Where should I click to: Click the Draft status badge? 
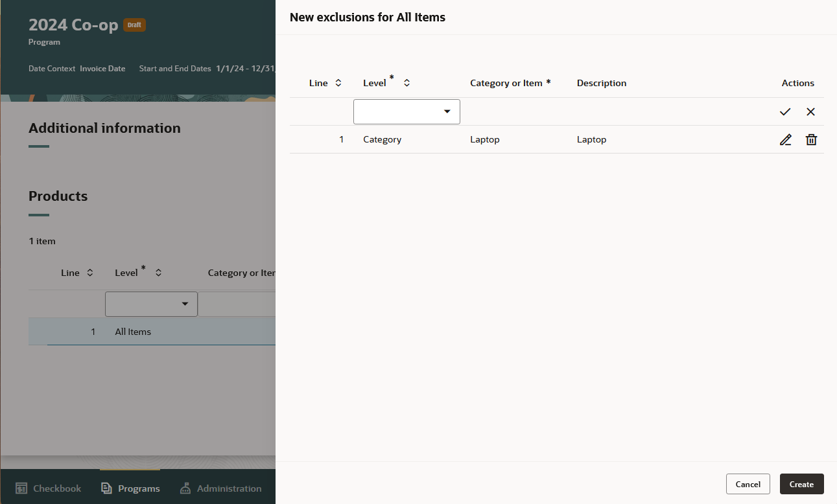pyautogui.click(x=134, y=25)
